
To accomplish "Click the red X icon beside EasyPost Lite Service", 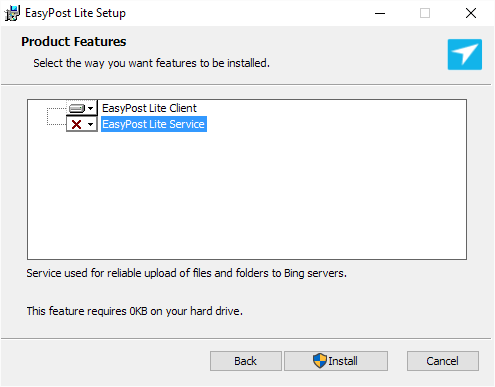I will (x=77, y=125).
